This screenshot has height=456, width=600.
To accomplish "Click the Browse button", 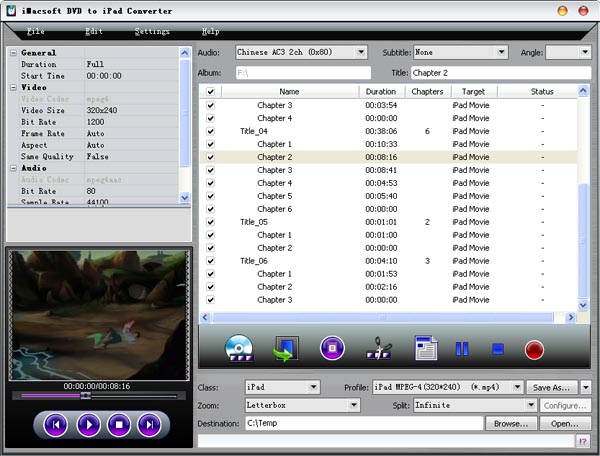I will click(x=511, y=423).
